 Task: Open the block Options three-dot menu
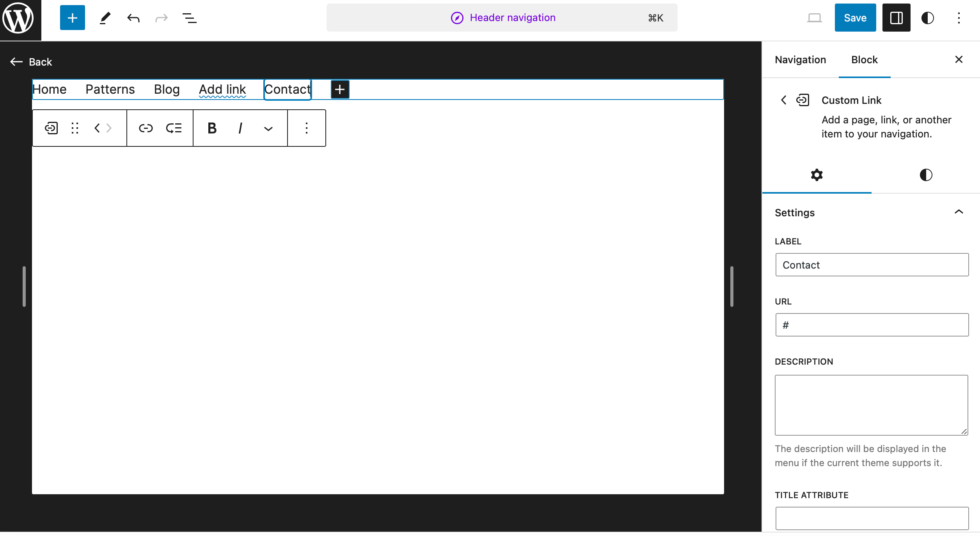pos(307,128)
